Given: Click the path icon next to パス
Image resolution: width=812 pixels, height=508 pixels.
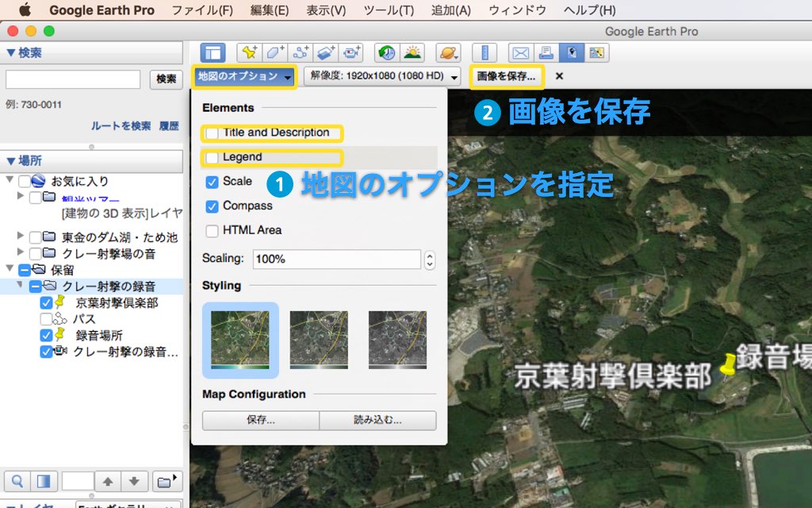Looking at the screenshot, I should (x=60, y=319).
